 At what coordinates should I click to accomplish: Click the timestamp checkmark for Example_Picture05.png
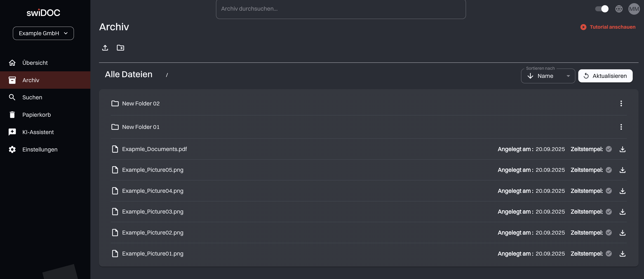[x=609, y=170]
